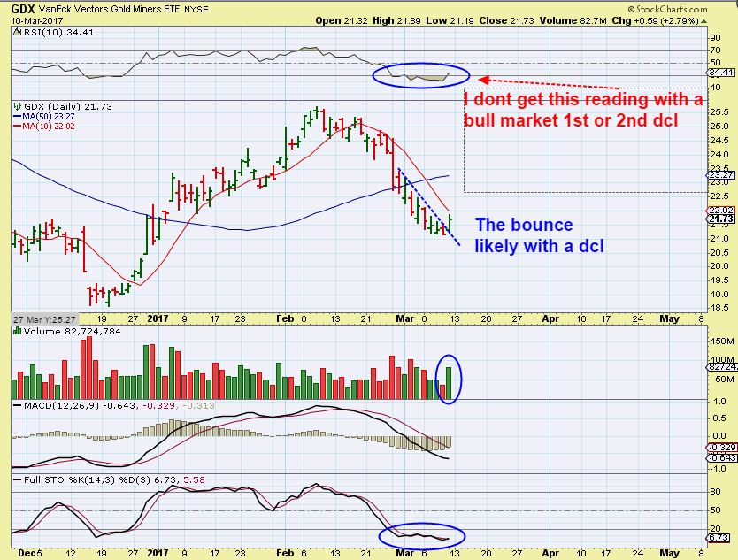Click the candlestick icon before GDX (Daily)
Image resolution: width=738 pixels, height=560 pixels.
[x=18, y=106]
